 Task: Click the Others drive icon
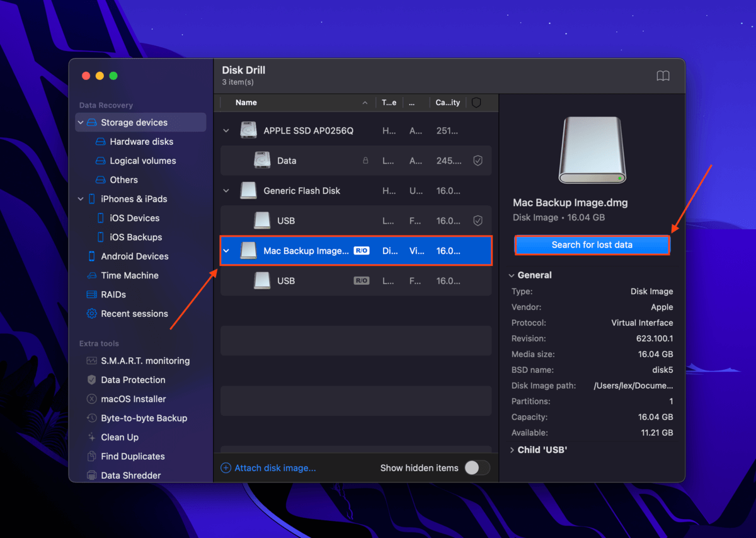click(x=101, y=180)
